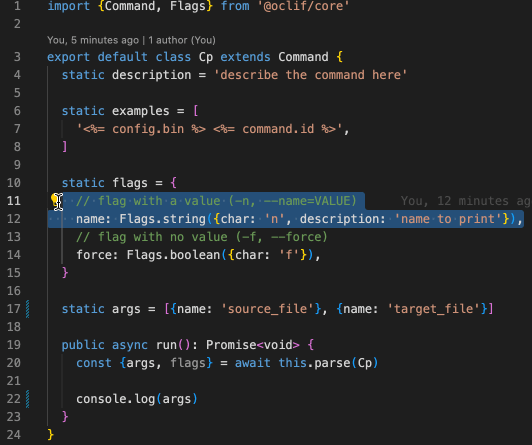Click the 'import' keyword on line 1
Image resolution: width=532 pixels, height=445 pixels.
point(69,6)
